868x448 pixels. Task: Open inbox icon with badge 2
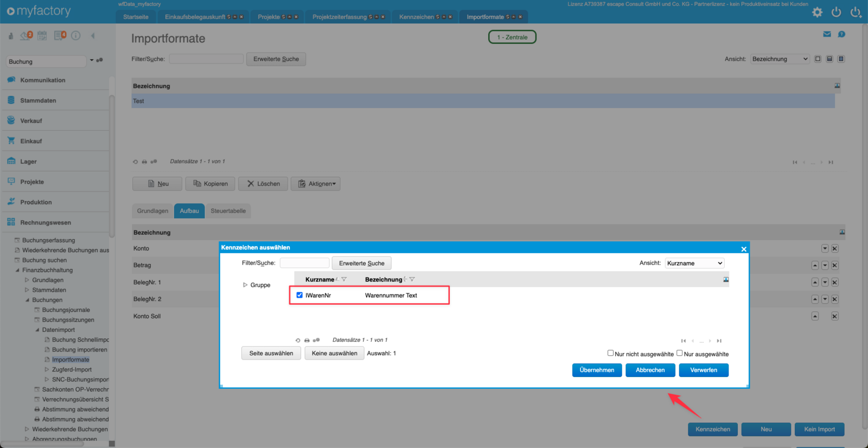coord(27,36)
